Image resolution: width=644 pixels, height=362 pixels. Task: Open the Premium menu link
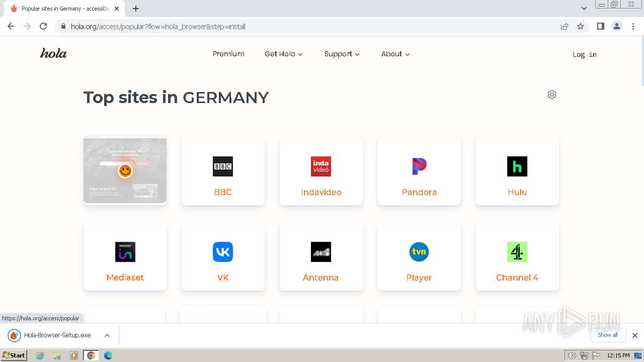(228, 54)
